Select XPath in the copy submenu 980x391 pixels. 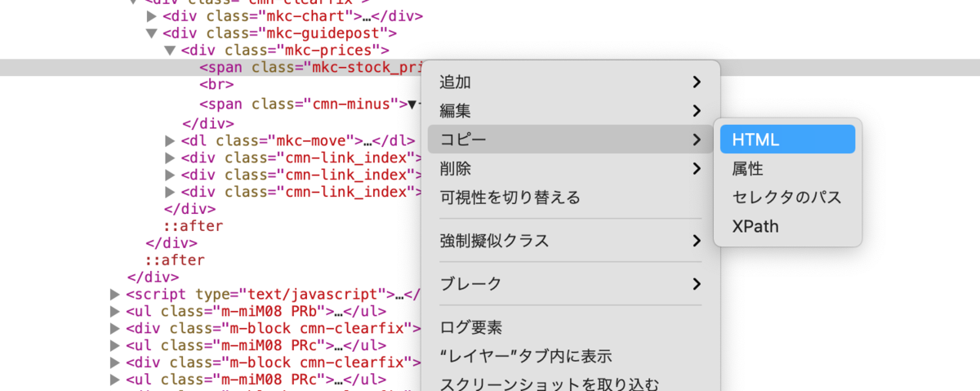[x=787, y=226]
